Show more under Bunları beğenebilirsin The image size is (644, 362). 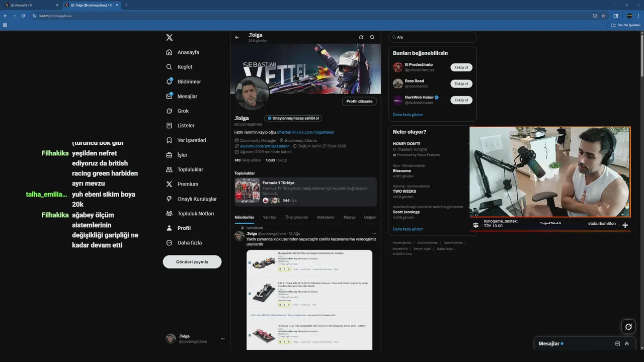click(408, 115)
